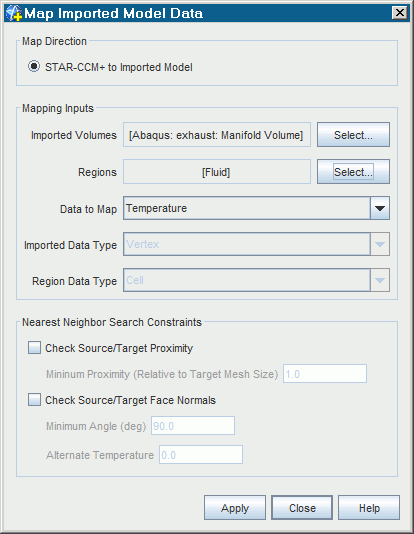Click the STAR-CCM+ dialog title icon

coord(14,13)
